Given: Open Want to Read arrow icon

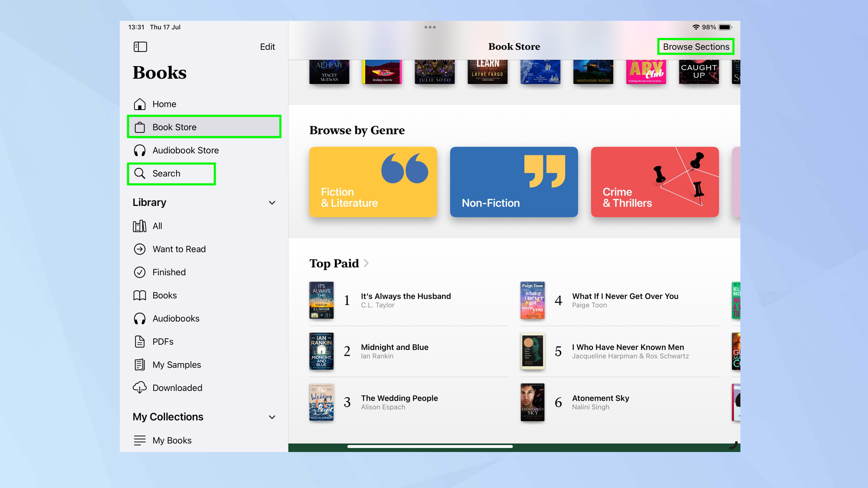Looking at the screenshot, I should [x=140, y=249].
